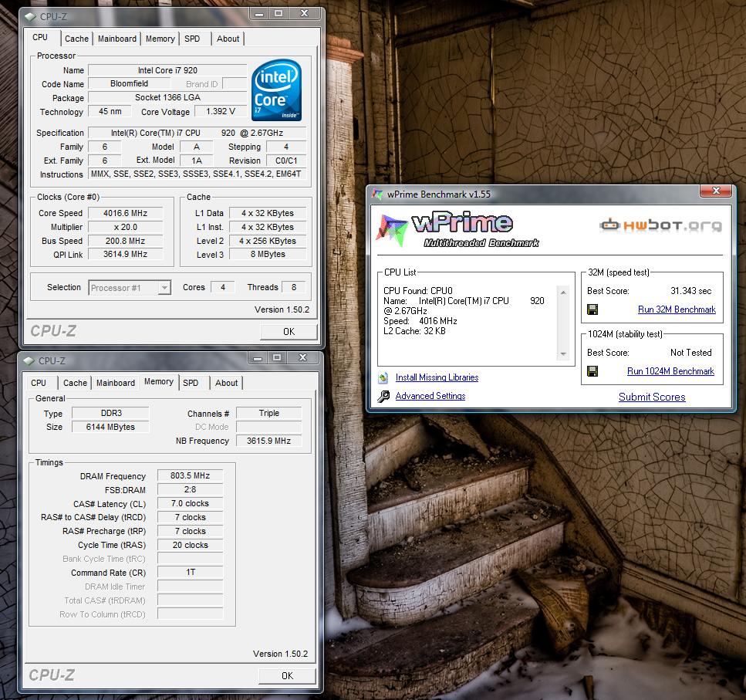746x700 pixels.
Task: Click the Cores value 4
Action: coord(223,287)
